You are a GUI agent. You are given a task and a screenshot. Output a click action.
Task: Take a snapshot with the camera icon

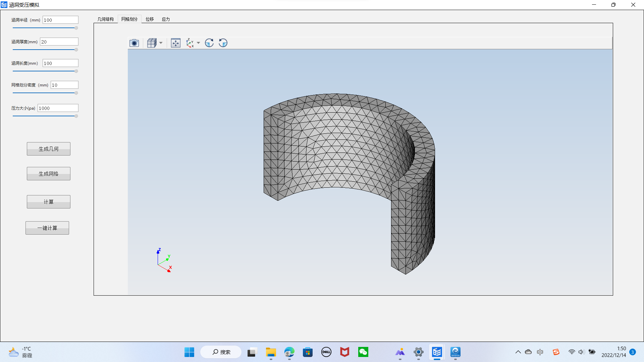[134, 43]
